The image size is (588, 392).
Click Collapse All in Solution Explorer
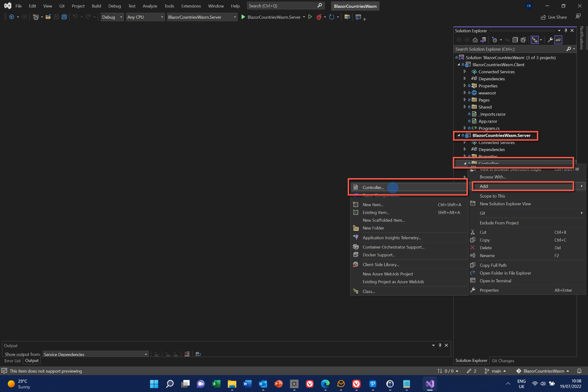point(515,40)
